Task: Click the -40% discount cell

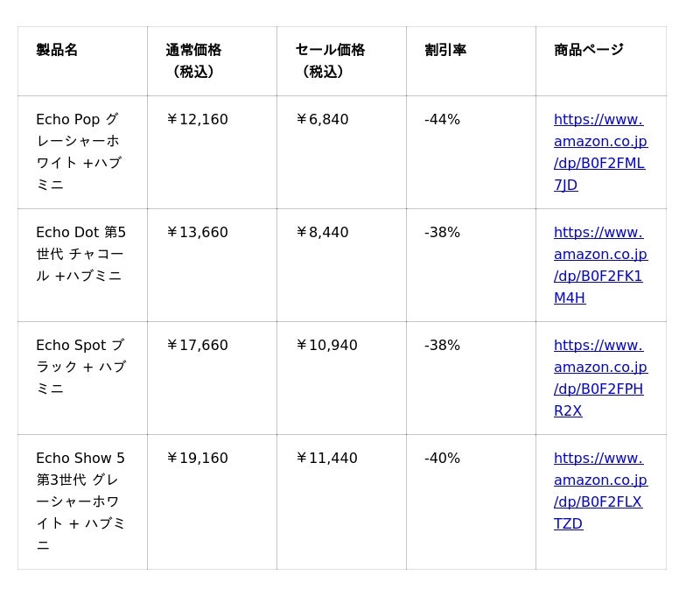Action: (x=442, y=459)
